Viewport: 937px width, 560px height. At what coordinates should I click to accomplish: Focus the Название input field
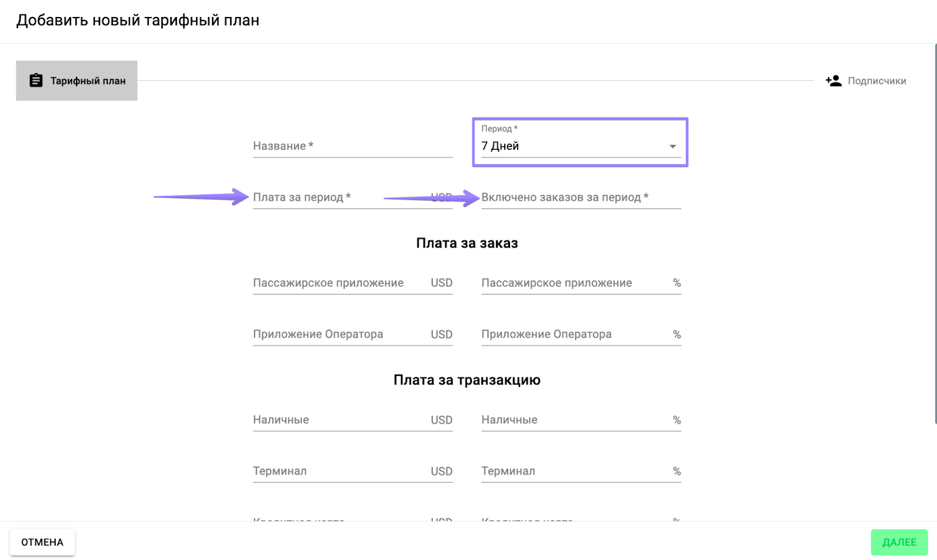(x=352, y=146)
